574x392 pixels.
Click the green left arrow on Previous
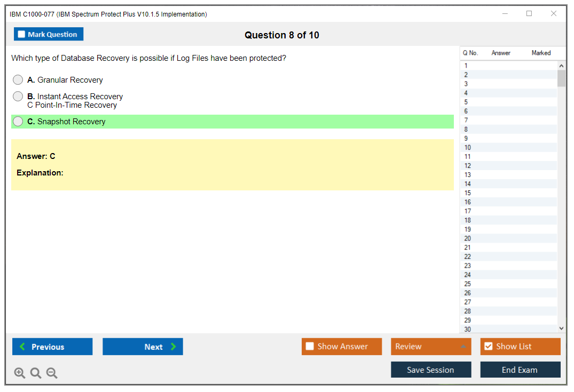pyautogui.click(x=22, y=347)
